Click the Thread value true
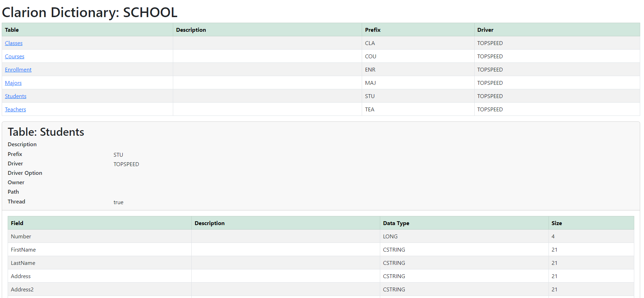 pos(118,202)
